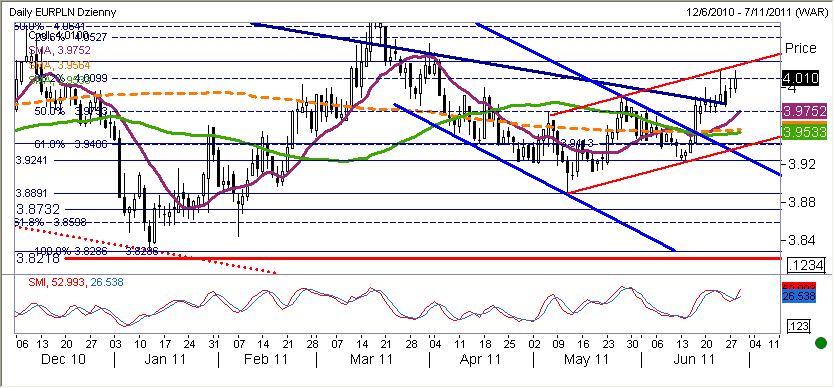Image resolution: width=834 pixels, height=388 pixels.
Task: Click the "Feb 11" month label
Action: pos(266,360)
